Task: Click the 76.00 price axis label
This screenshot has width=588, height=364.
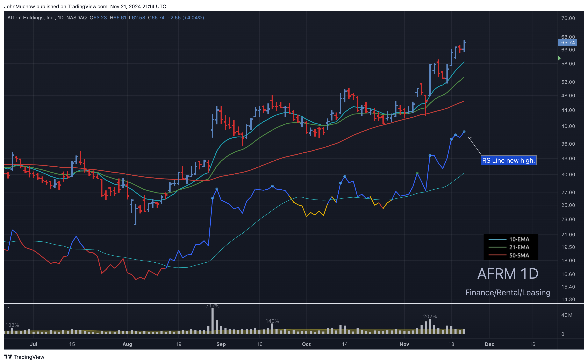Action: tap(568, 18)
